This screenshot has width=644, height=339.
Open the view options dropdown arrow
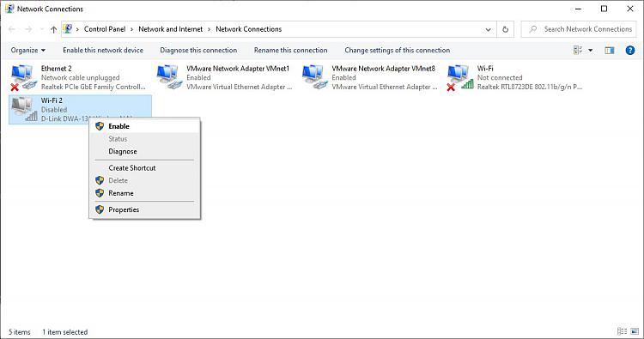coord(591,50)
